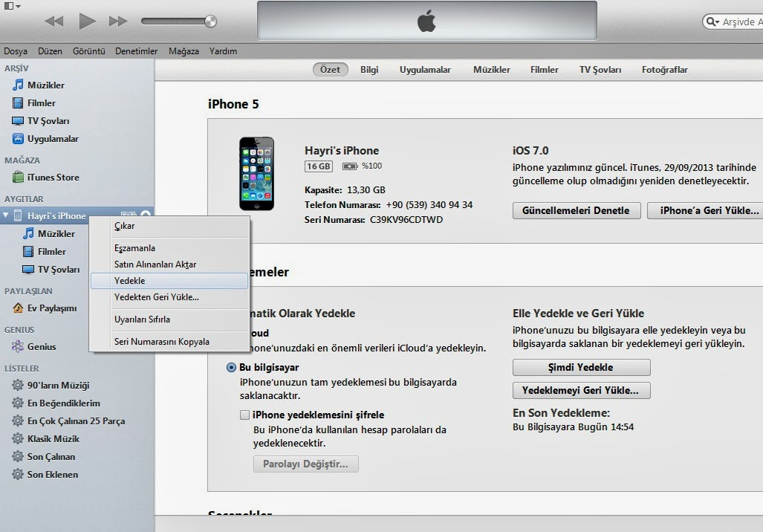Select the TV Şovları screen icon in Arşiv
The image size is (763, 532).
point(18,120)
